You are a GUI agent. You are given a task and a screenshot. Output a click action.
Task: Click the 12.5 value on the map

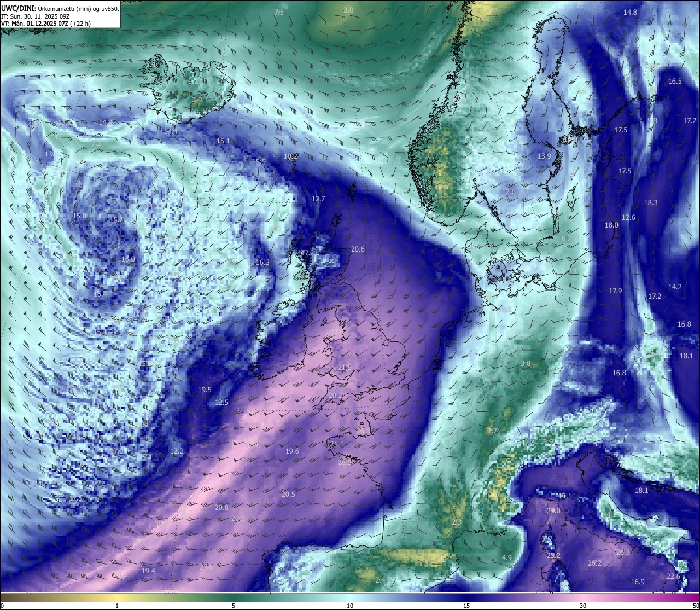pyautogui.click(x=221, y=402)
